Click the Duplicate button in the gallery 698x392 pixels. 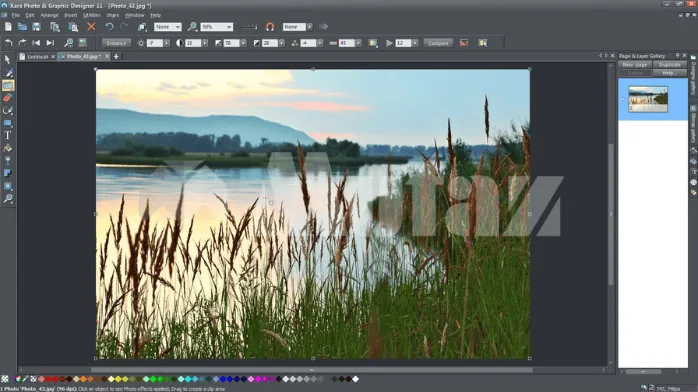669,65
